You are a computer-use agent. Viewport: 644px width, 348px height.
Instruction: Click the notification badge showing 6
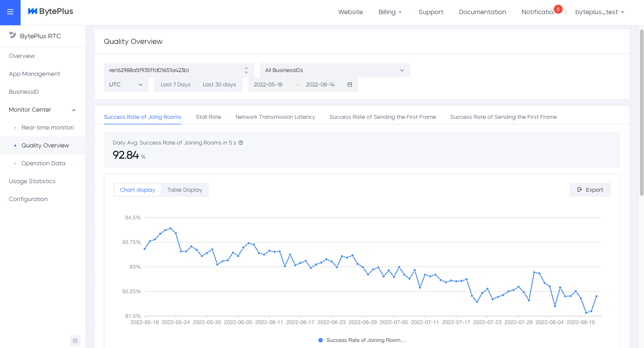[558, 9]
